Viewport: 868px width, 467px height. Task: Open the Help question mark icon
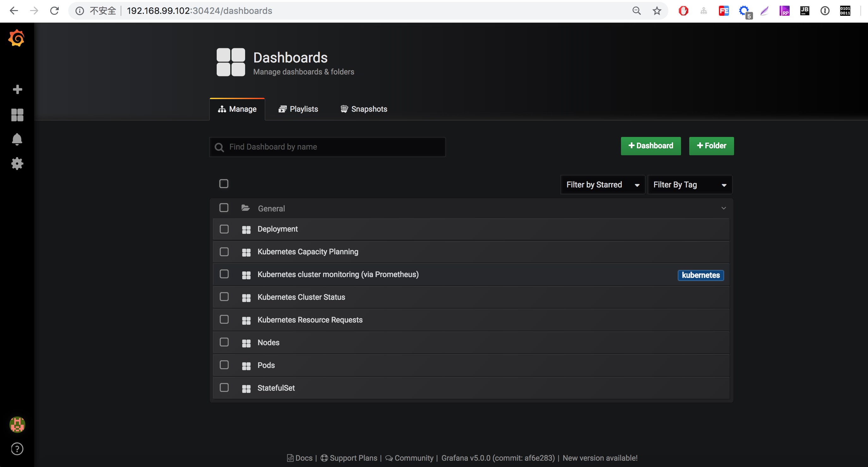(x=17, y=449)
